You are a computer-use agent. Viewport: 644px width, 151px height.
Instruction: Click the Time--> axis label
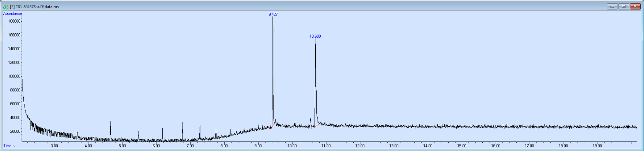click(x=9, y=146)
